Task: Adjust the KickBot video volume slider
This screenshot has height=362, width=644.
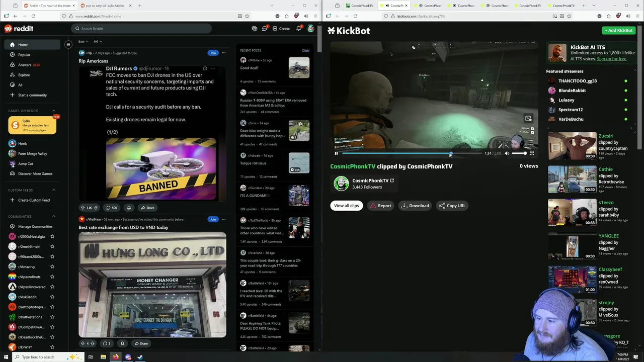Action: tap(519, 153)
